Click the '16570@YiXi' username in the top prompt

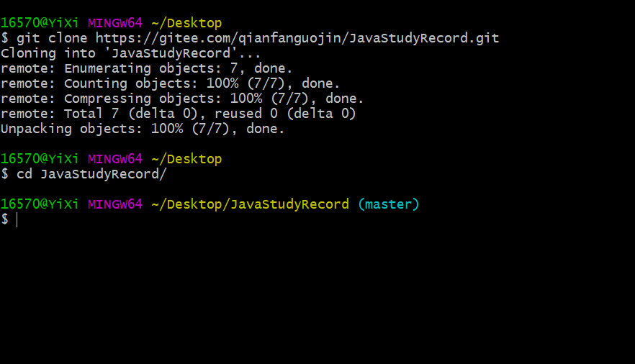[40, 23]
